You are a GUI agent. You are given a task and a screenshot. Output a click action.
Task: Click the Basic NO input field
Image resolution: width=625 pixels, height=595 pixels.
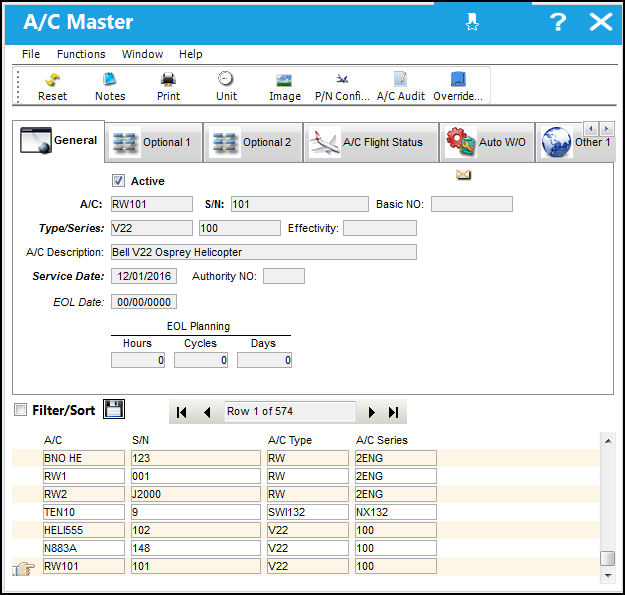[x=472, y=204]
